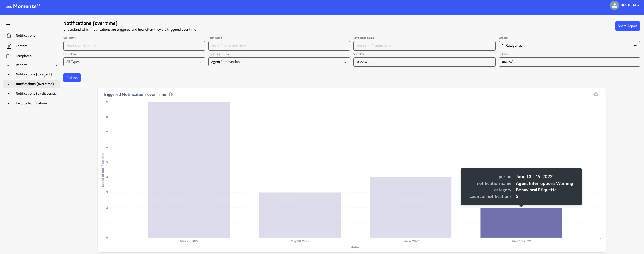
Task: Click the Share Report button
Action: 627,26
